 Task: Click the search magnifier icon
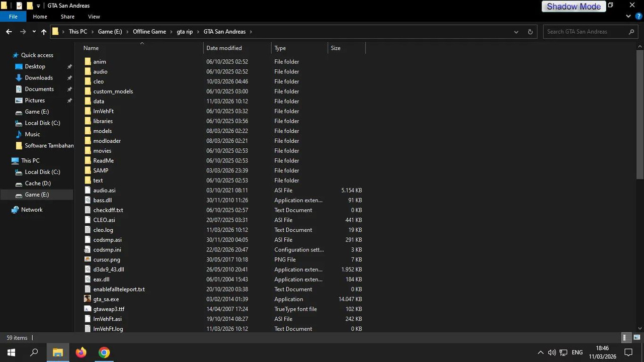click(x=631, y=32)
